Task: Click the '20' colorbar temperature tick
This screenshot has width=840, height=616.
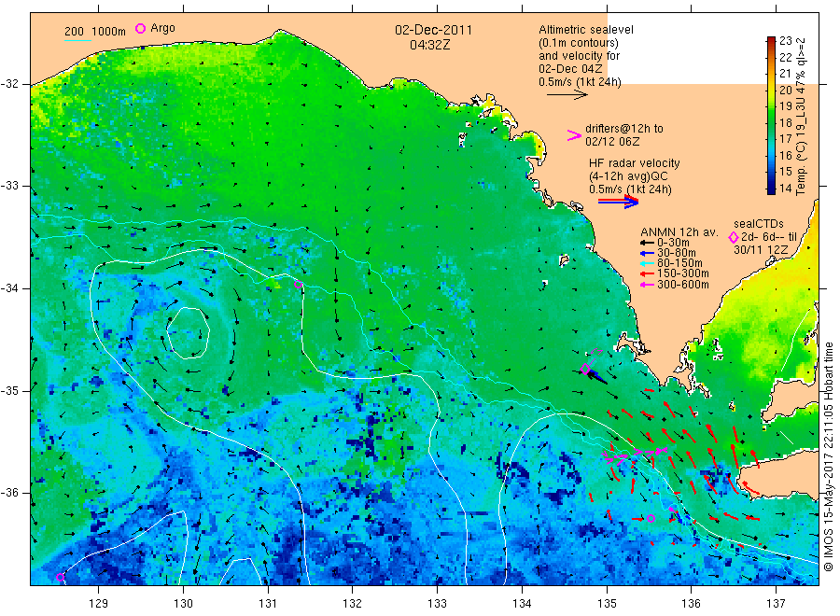Action: click(x=785, y=90)
